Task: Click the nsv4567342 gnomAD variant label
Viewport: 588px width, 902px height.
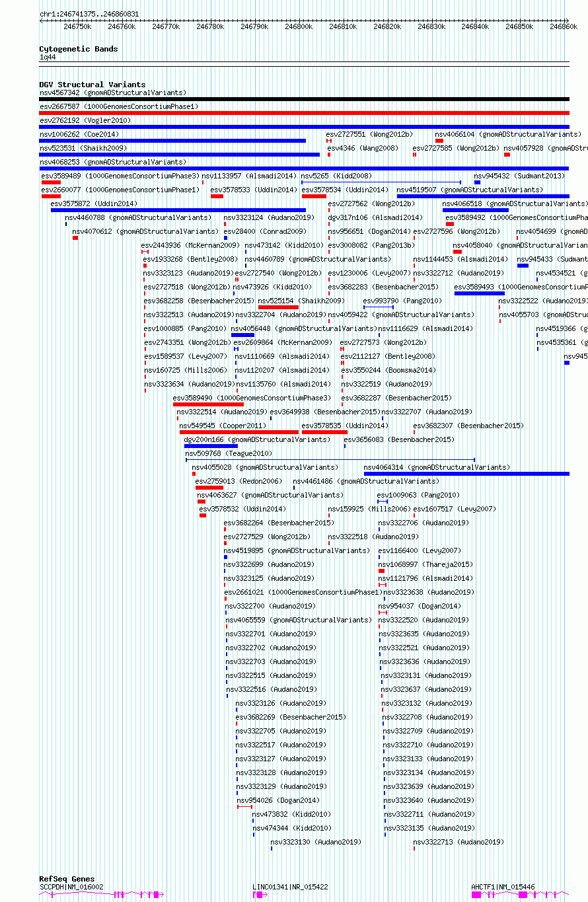Action: 113,93
